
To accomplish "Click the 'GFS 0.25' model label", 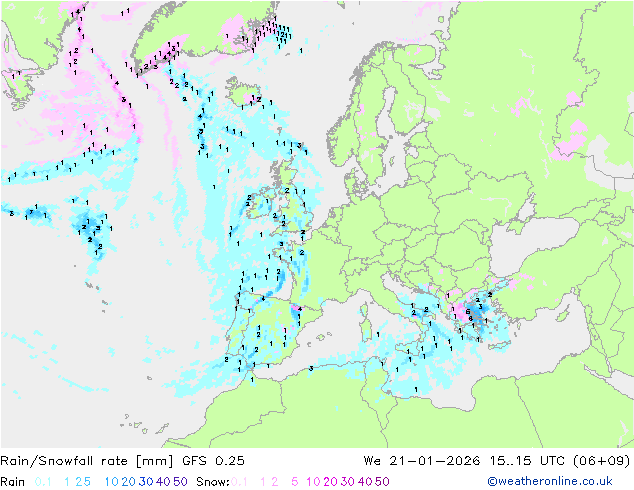I will [213, 461].
